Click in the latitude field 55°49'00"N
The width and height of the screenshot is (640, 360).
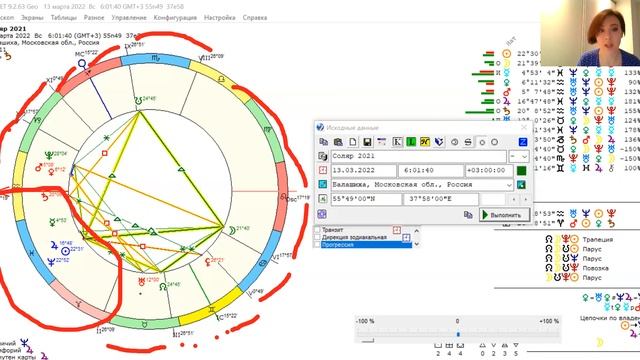tap(366, 199)
